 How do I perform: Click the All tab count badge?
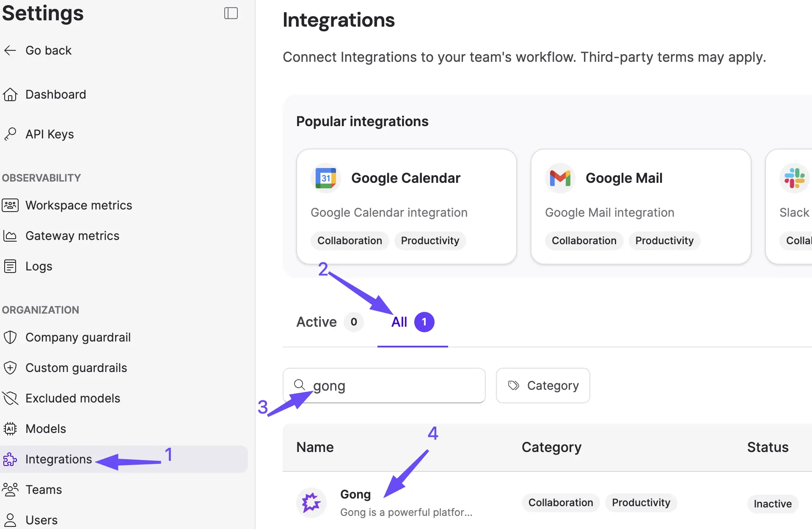point(424,322)
